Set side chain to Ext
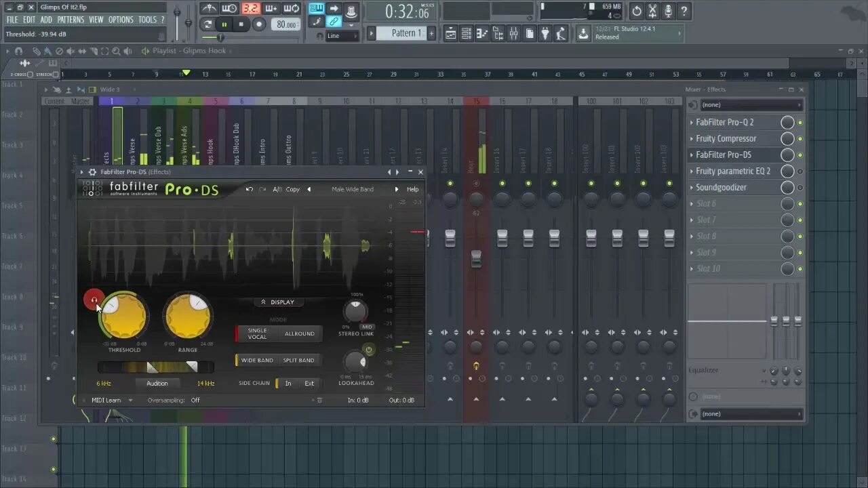Screen dimensions: 868x488 (309, 384)
